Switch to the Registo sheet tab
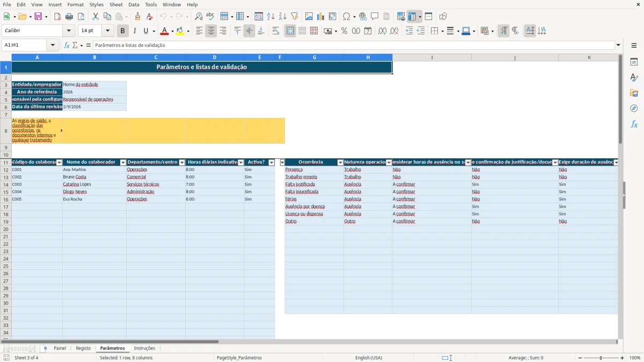 [83, 349]
